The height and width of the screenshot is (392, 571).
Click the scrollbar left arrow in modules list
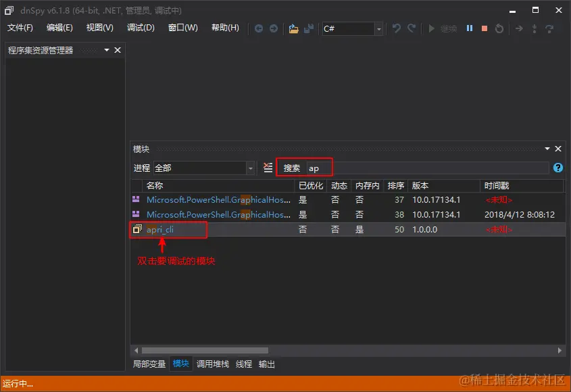click(136, 351)
